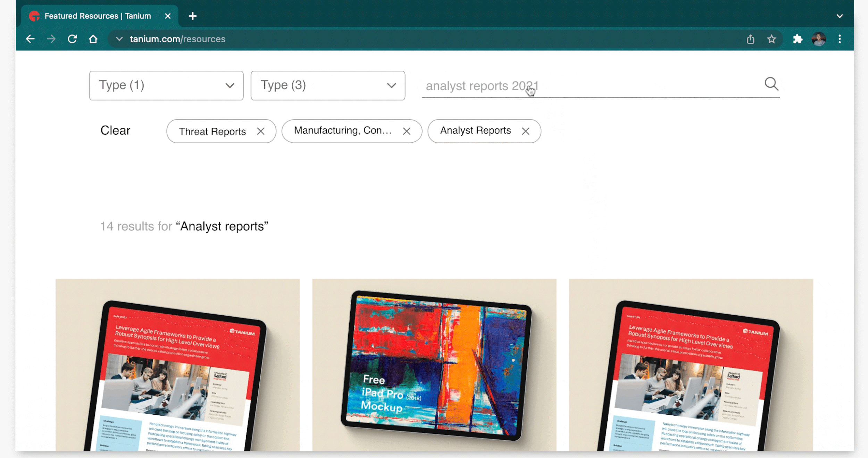Open the tab search chevron

[x=840, y=16]
